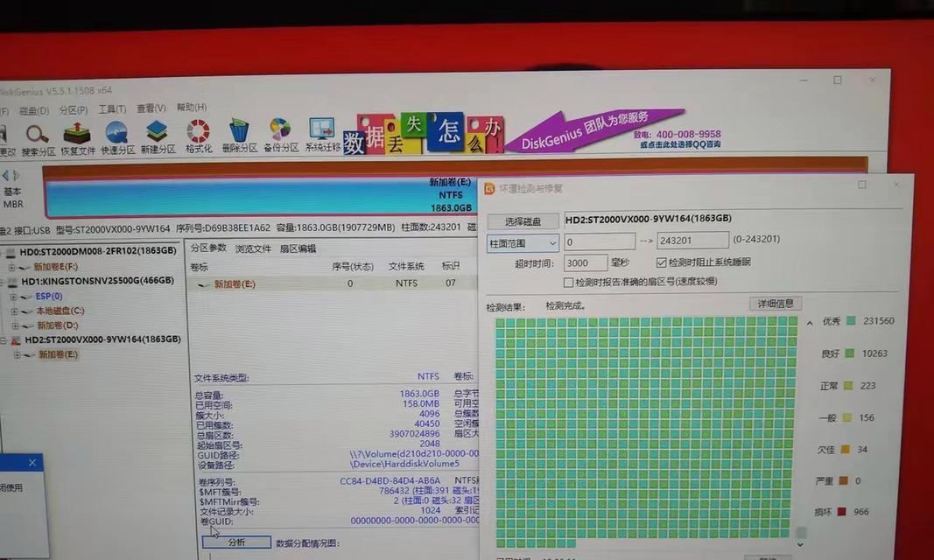Select the 删除分区 delete partition tool
934x560 pixels.
(240, 136)
